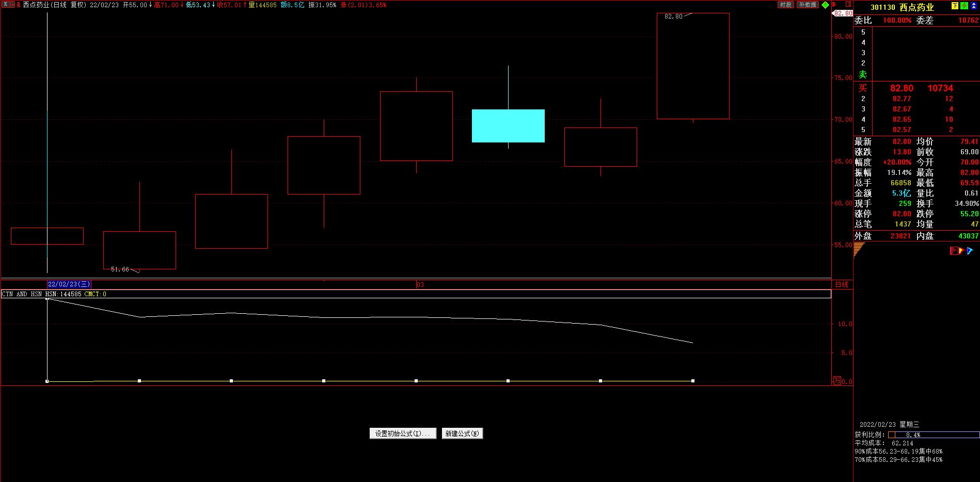Open the dropdown arrow beside the K icon
The image size is (980, 482).
pyautogui.click(x=12, y=5)
